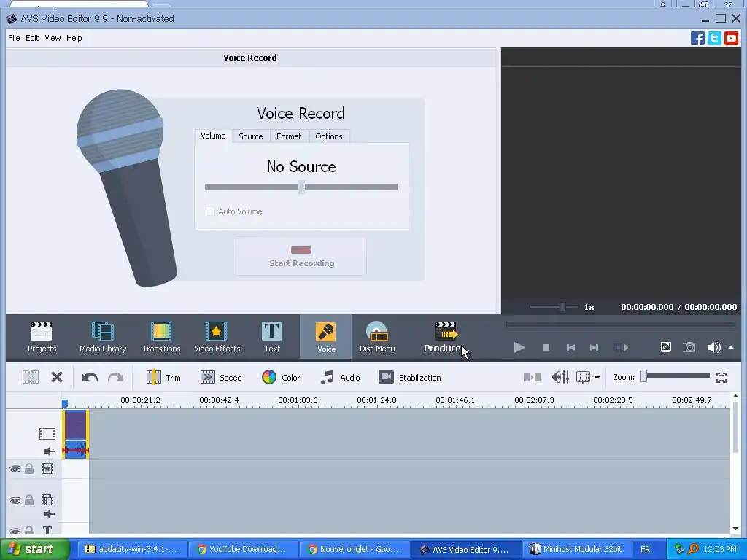Click Start Recording button

coord(301,256)
